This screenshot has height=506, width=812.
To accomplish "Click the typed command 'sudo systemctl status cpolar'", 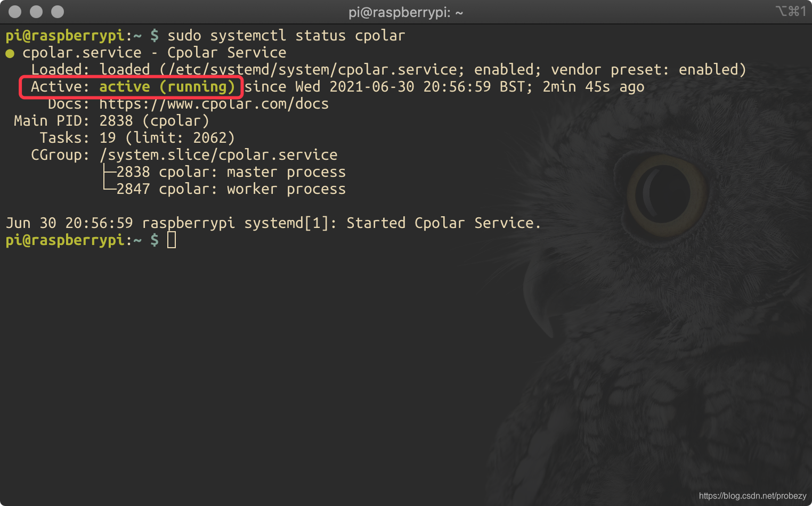I will coord(286,36).
